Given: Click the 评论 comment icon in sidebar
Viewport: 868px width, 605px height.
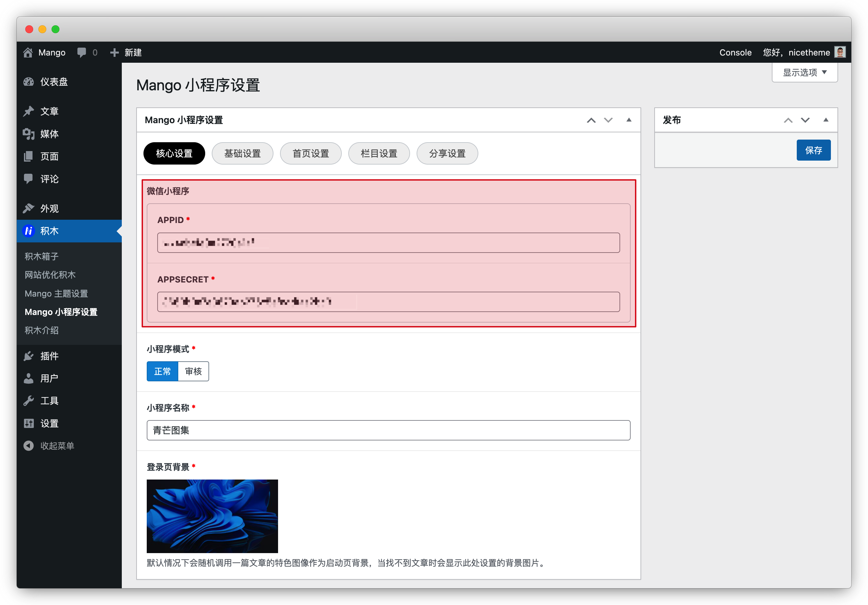Looking at the screenshot, I should pyautogui.click(x=29, y=179).
